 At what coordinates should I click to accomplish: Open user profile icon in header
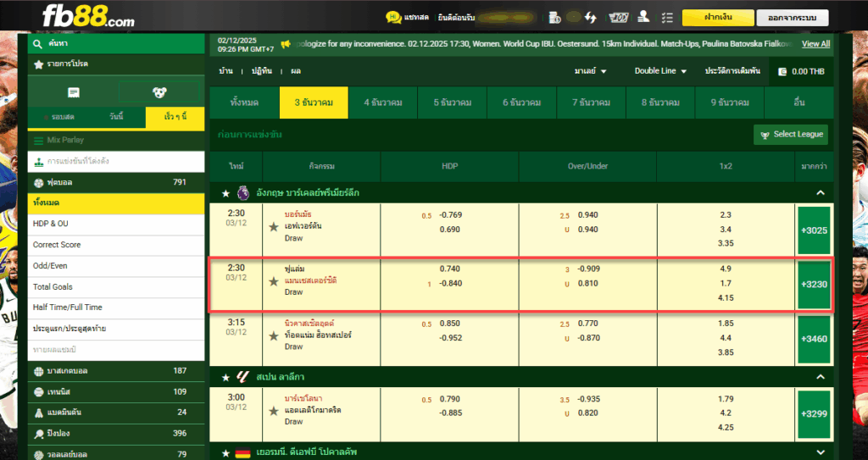643,17
